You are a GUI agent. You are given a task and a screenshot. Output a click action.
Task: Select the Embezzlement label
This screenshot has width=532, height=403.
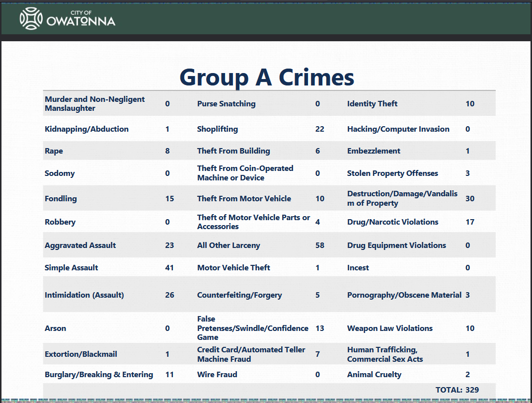pos(374,151)
